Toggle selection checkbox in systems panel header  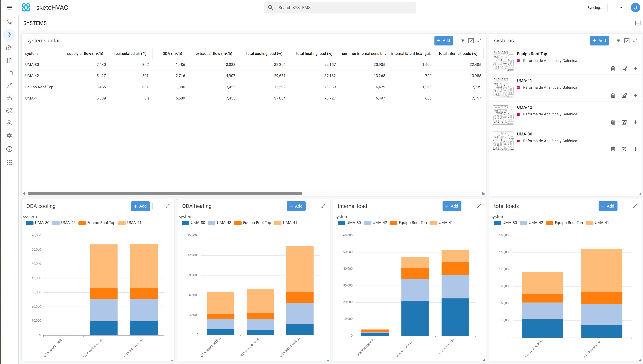[x=627, y=41]
